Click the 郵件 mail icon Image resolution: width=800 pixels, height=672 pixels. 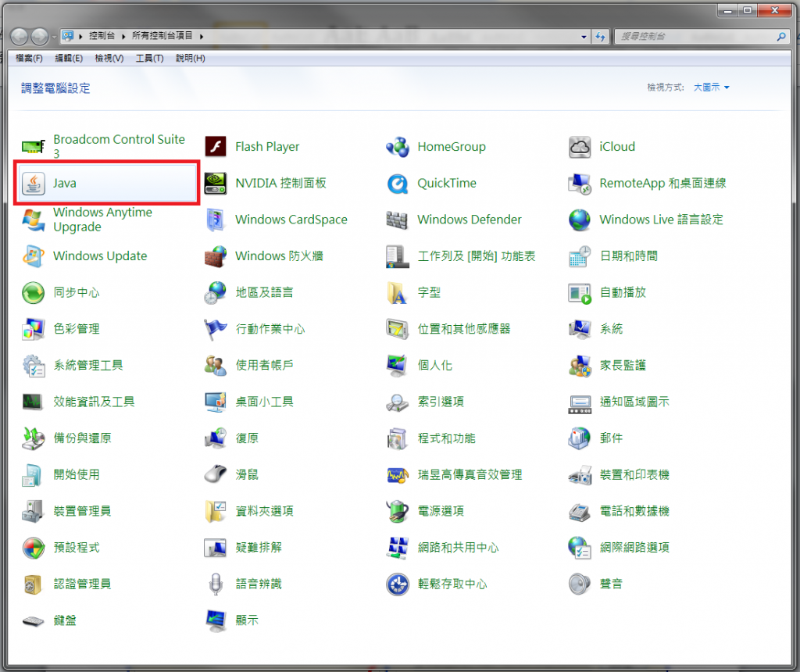pos(580,438)
